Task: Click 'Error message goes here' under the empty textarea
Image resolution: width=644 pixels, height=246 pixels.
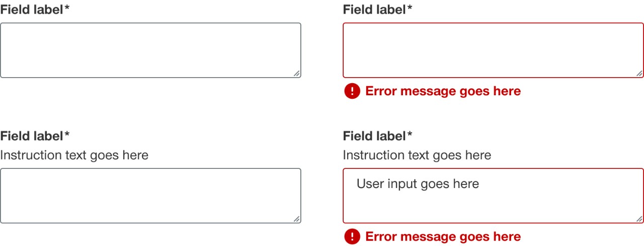Action: 443,91
